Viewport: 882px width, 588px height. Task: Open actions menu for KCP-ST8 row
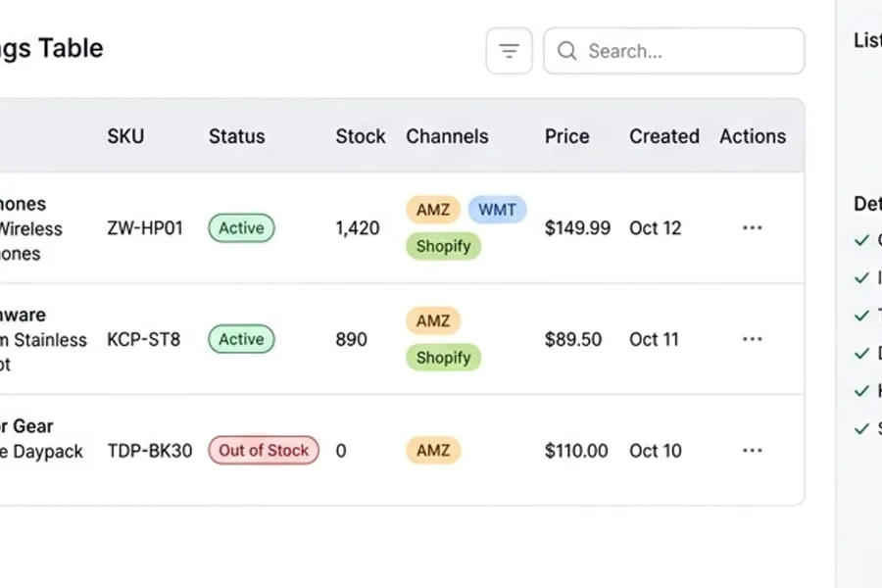point(752,339)
